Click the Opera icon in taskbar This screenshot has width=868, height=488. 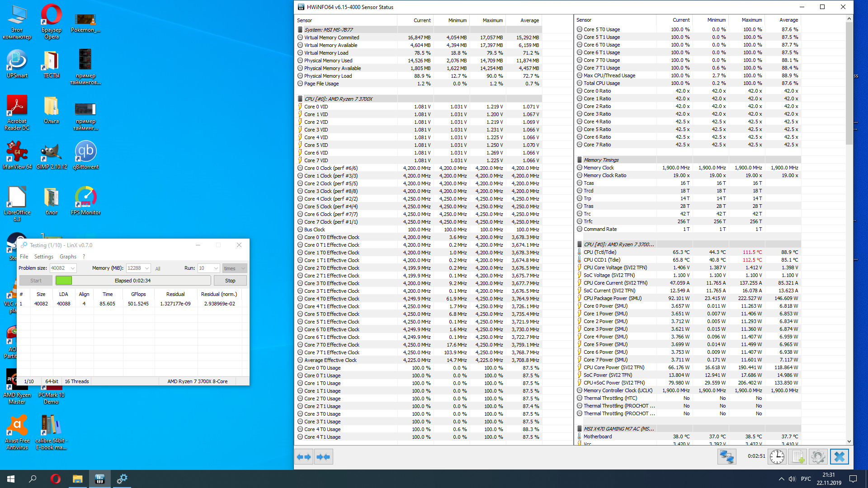56,479
